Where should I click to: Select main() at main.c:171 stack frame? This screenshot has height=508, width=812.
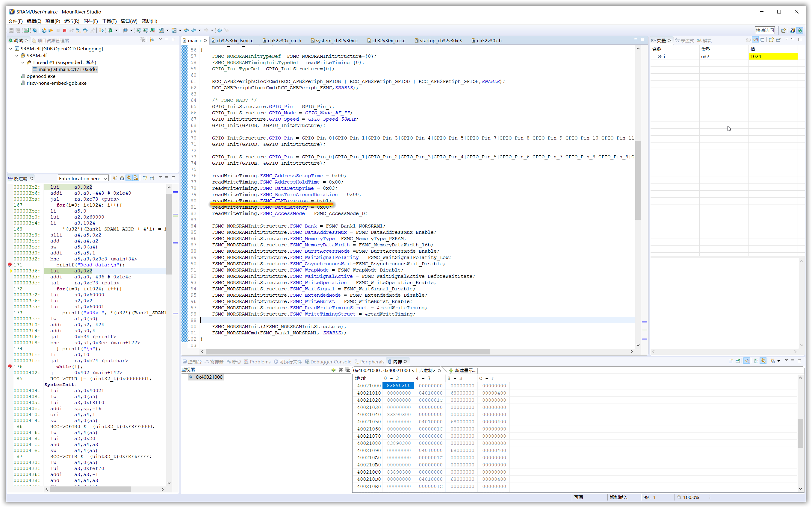(x=64, y=69)
